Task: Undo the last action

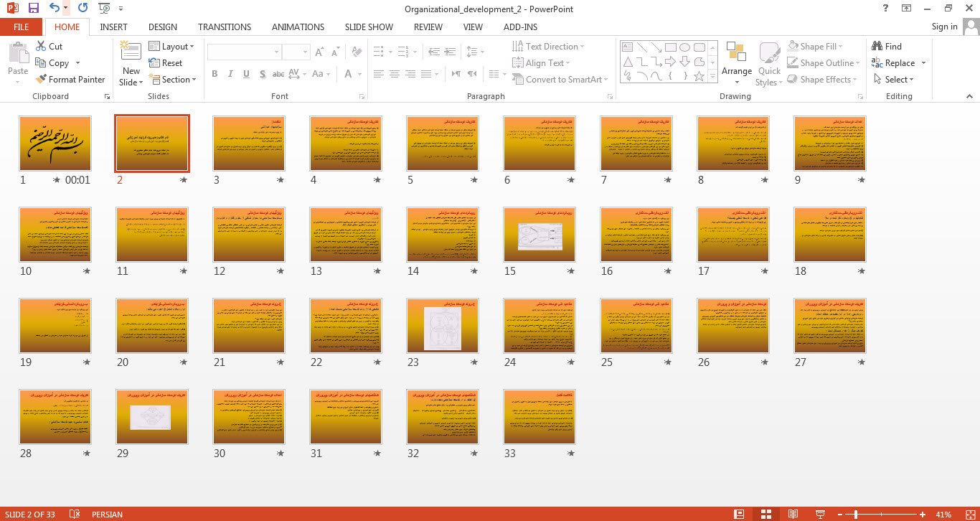Action: click(55, 8)
